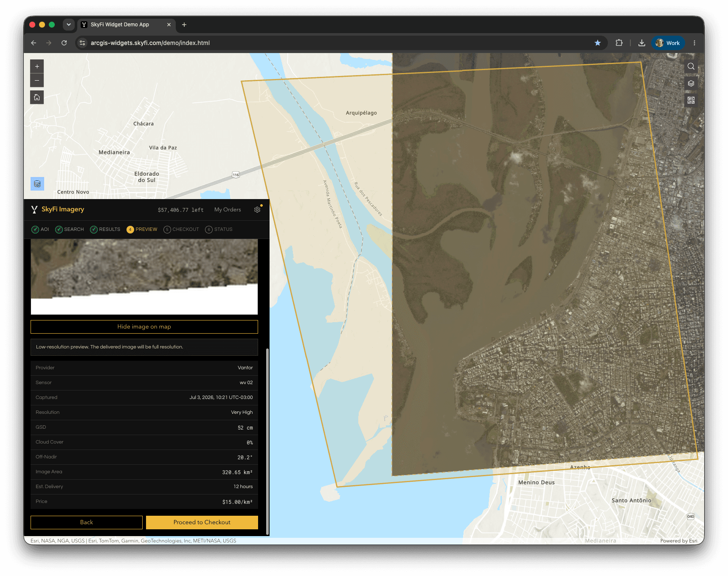Click the 12 hours delivery estimate
728x576 pixels.
coord(243,487)
